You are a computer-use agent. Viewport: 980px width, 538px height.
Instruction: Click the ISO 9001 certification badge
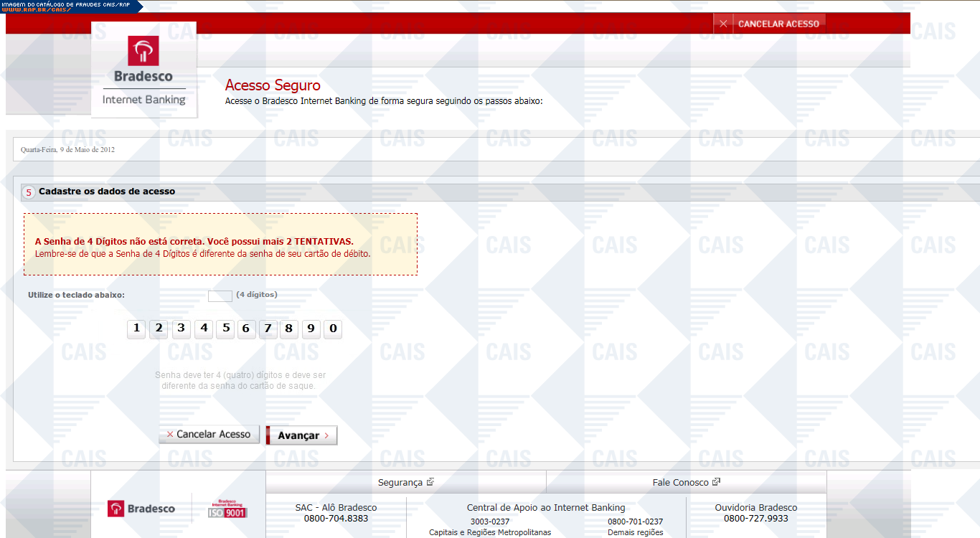click(x=227, y=509)
